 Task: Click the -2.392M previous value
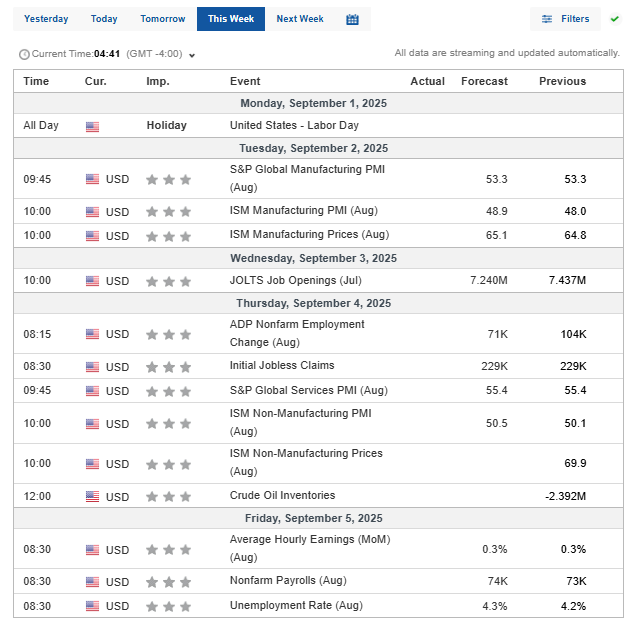pyautogui.click(x=565, y=496)
